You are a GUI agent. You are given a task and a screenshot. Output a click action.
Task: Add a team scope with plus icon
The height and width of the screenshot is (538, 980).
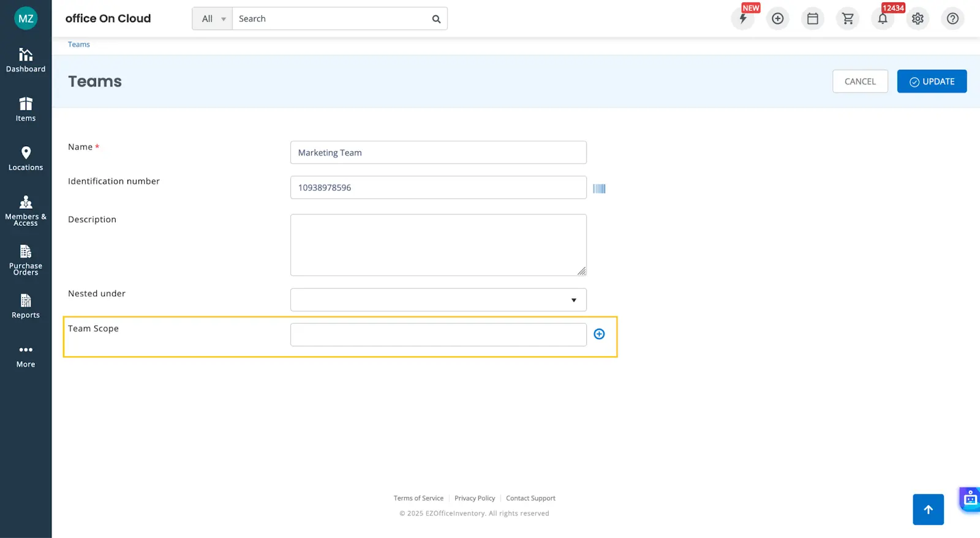[x=599, y=334]
